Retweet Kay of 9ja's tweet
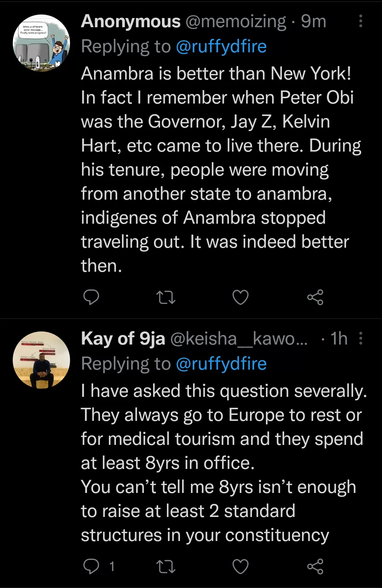This screenshot has height=588, width=382. pyautogui.click(x=166, y=566)
